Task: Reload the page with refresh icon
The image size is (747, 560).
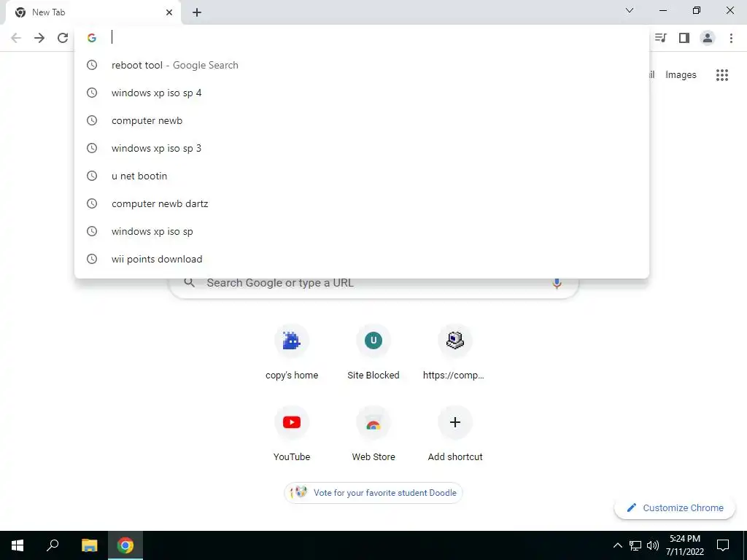Action: pyautogui.click(x=63, y=38)
